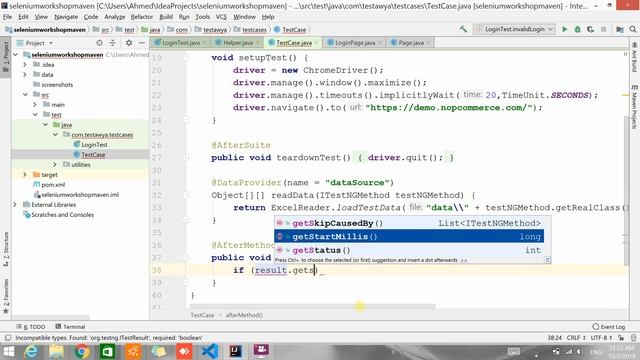Expand the data folder
This screenshot has height=360, width=640.
point(24,75)
